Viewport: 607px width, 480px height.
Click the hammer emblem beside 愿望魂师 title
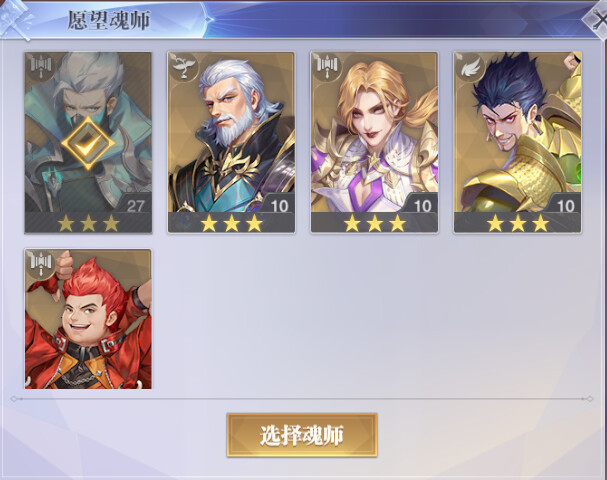pyautogui.click(x=16, y=19)
